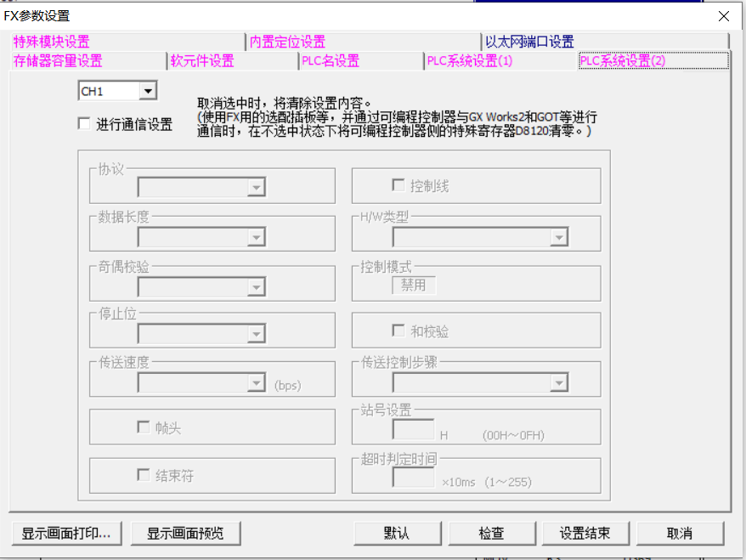Expand the 数据长度 dropdown
The width and height of the screenshot is (746, 560).
[256, 237]
